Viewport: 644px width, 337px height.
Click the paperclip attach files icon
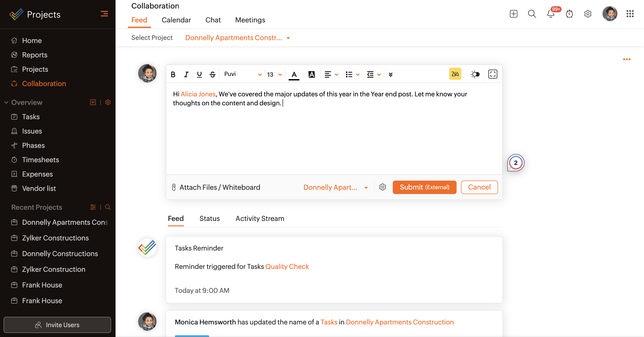pyautogui.click(x=174, y=187)
